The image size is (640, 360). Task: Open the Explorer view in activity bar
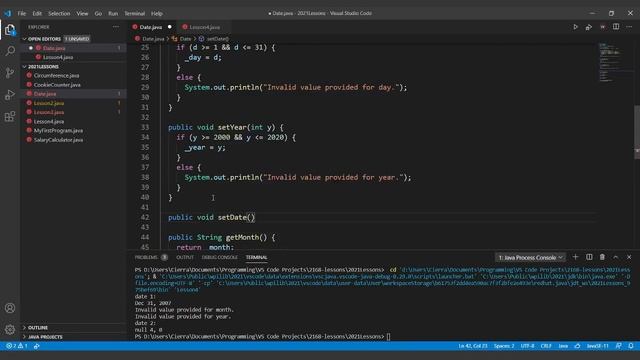tap(10, 30)
